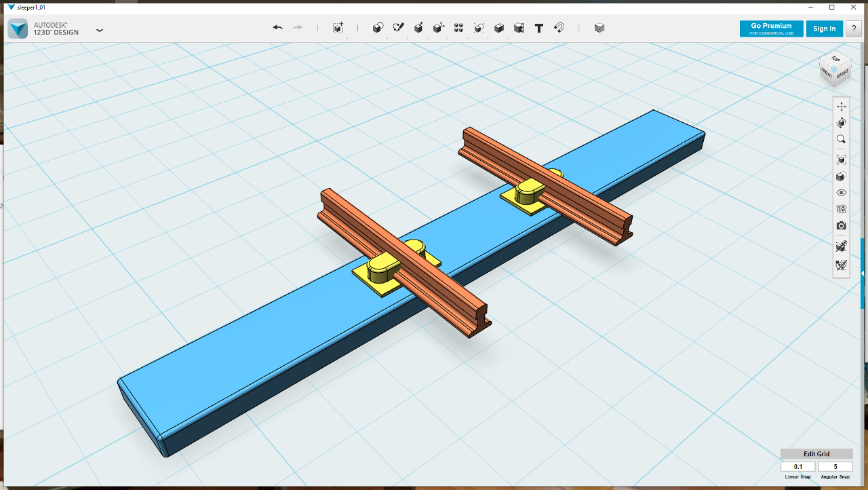This screenshot has width=868, height=490.
Task: Expand the collapsed side panel arrow
Action: pos(863,273)
